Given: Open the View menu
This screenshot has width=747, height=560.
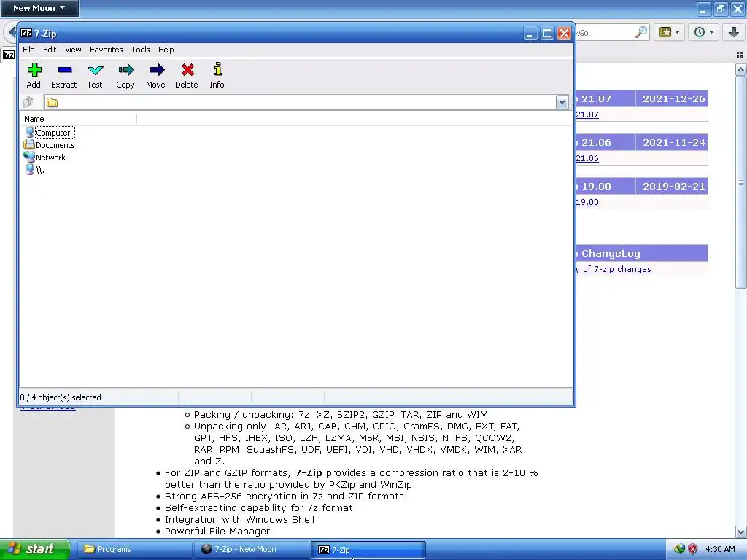Looking at the screenshot, I should (x=73, y=50).
